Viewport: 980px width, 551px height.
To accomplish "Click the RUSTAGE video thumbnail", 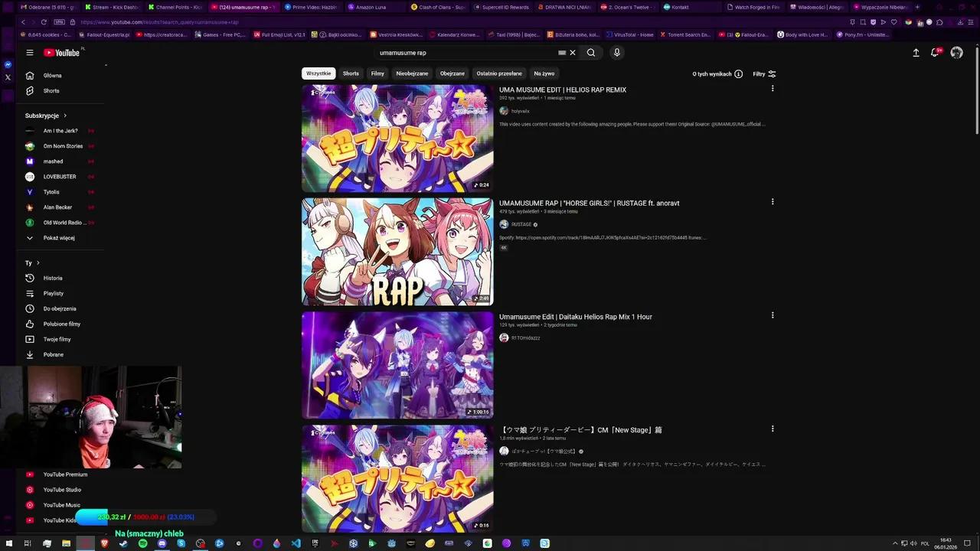I will click(397, 252).
